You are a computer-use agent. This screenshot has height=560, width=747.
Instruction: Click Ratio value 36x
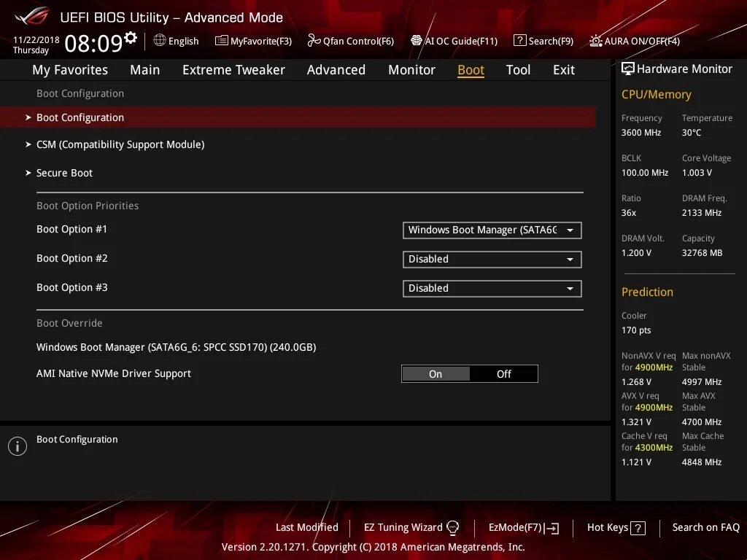[x=628, y=212]
